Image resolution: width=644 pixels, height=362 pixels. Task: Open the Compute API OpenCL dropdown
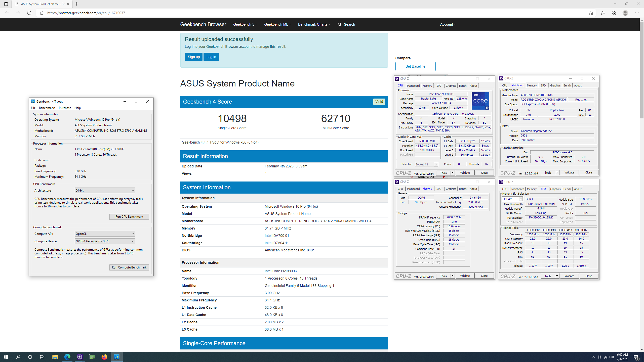click(105, 234)
